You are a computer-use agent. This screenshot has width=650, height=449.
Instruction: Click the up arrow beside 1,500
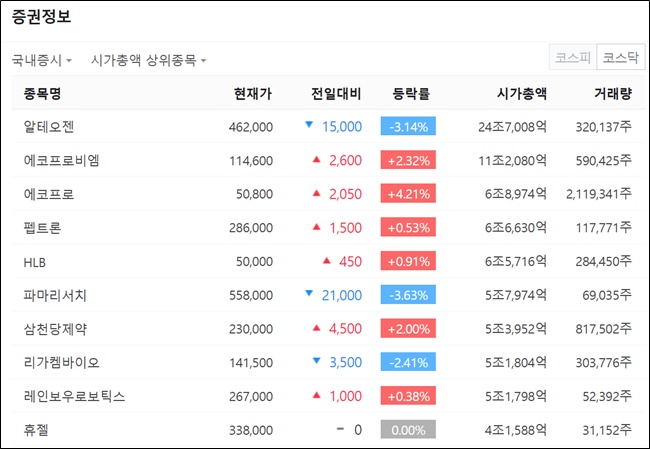[x=317, y=227]
